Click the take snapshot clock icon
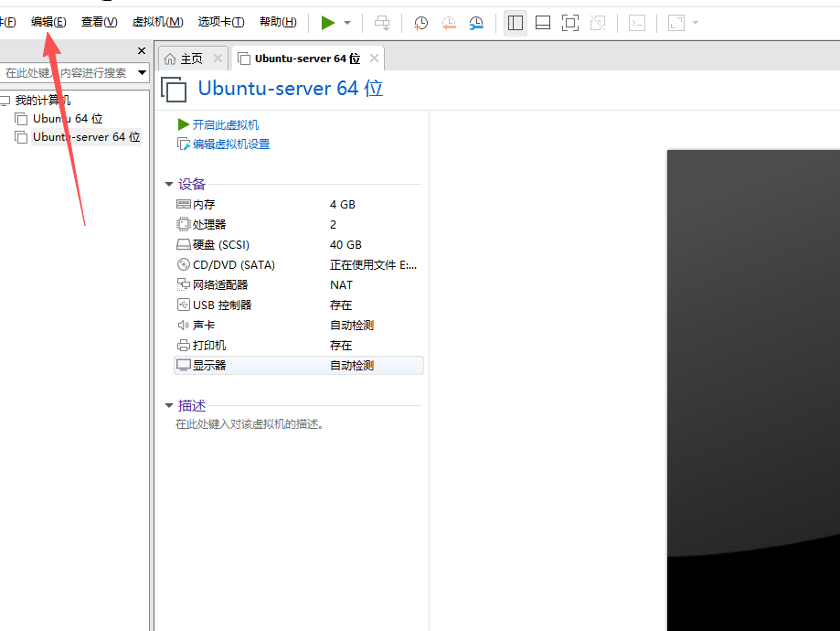840x631 pixels. (x=421, y=23)
